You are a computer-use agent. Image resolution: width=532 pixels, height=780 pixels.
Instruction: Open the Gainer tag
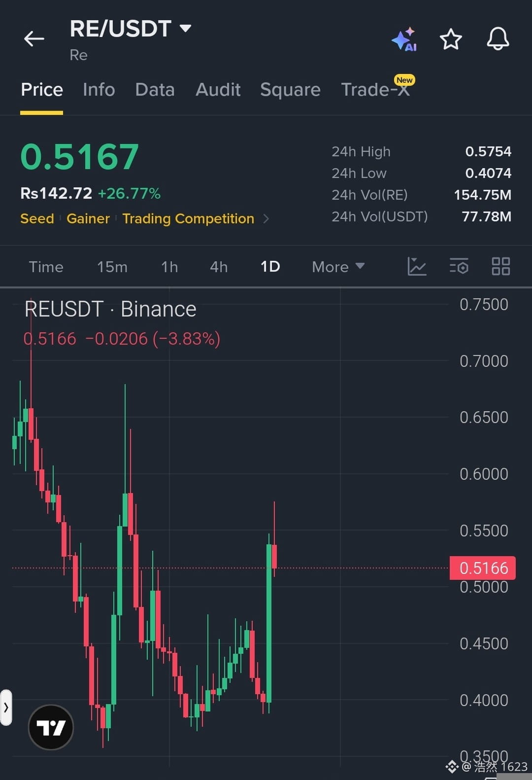click(88, 218)
